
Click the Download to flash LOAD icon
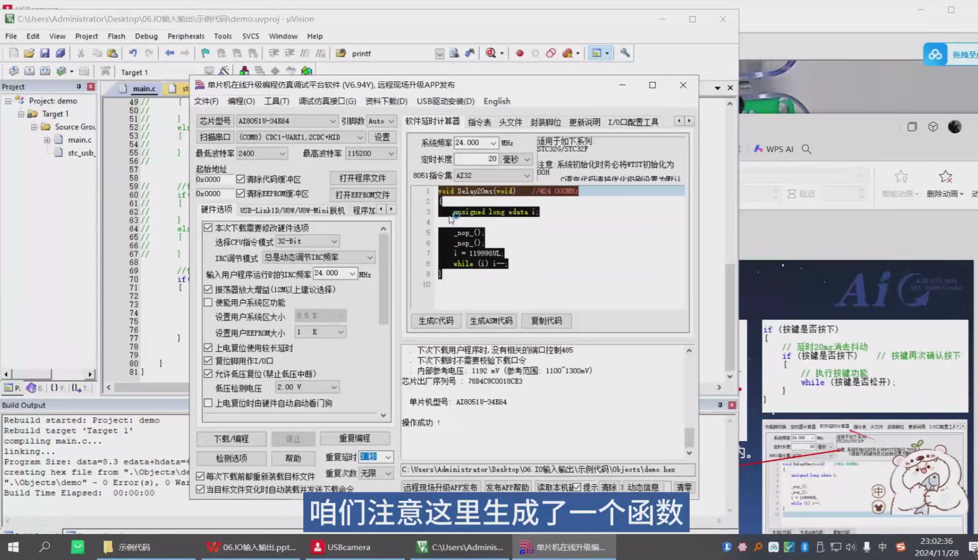[105, 71]
